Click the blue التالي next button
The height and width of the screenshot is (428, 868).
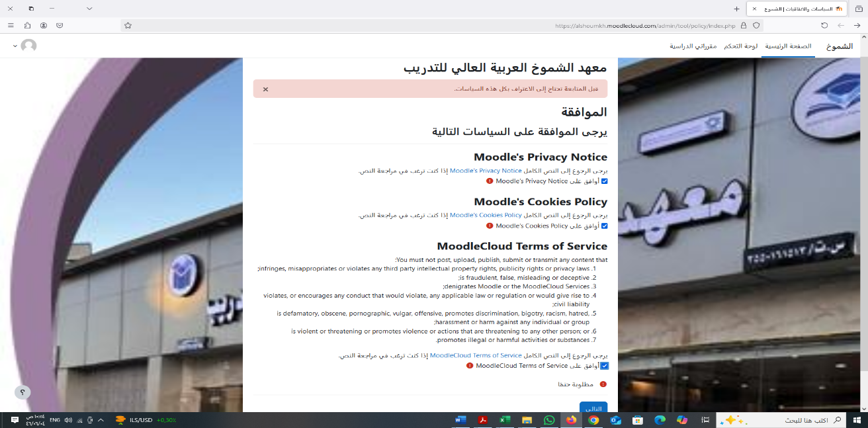[593, 408]
